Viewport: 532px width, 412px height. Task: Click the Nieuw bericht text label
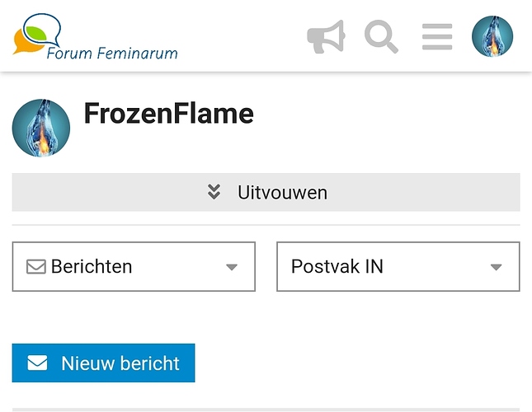120,363
